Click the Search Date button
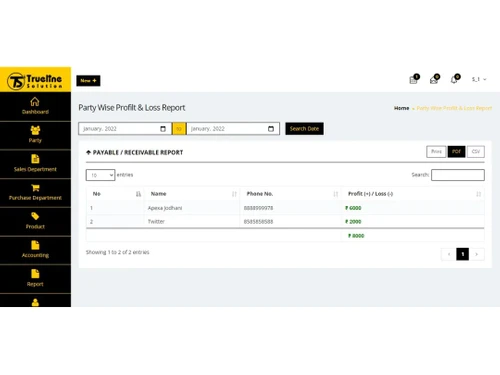The width and height of the screenshot is (500, 375). click(x=304, y=129)
